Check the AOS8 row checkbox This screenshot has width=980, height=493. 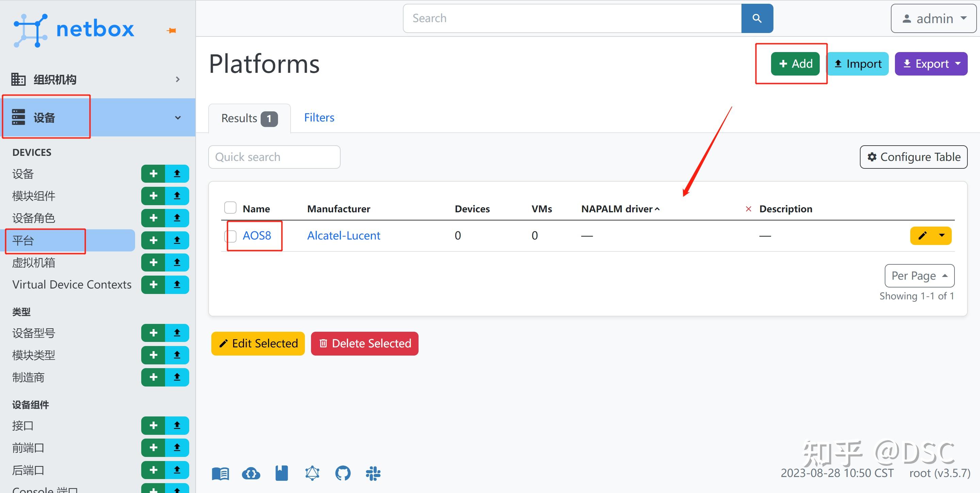[x=230, y=236]
